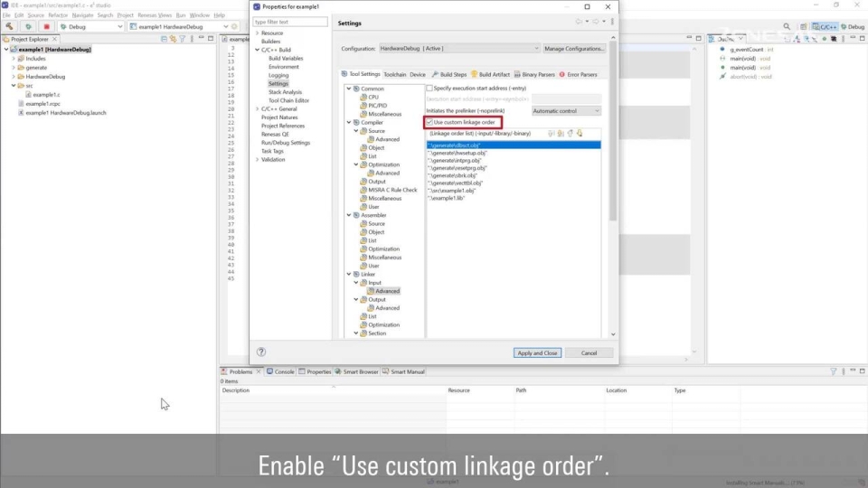This screenshot has width=868, height=488.
Task: Open the HardwareDebug configuration dropdown
Action: (459, 49)
